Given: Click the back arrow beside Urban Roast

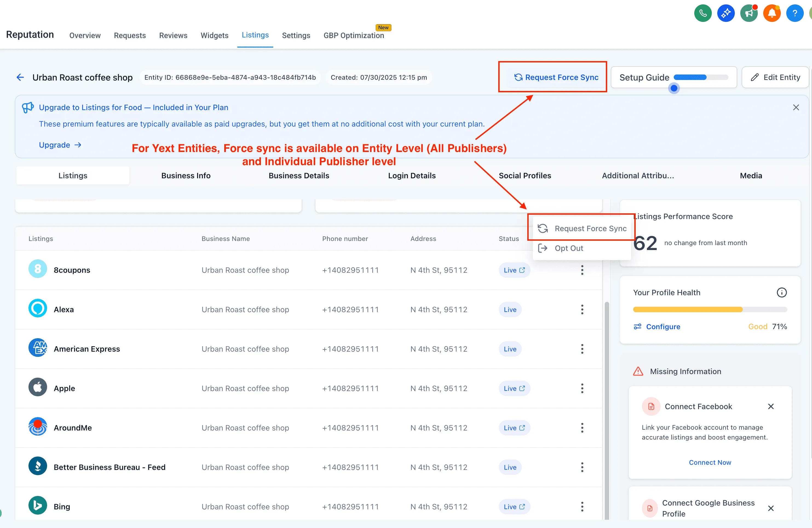Looking at the screenshot, I should (x=20, y=78).
